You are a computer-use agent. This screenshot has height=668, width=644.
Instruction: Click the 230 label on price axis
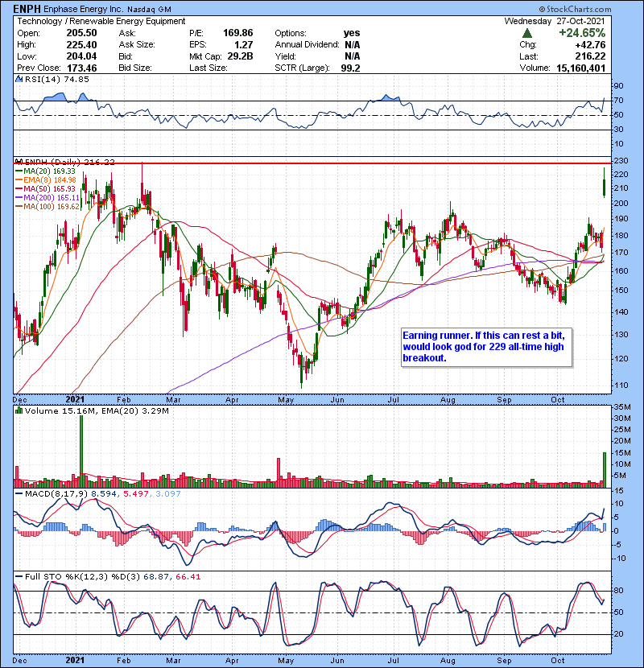621,161
